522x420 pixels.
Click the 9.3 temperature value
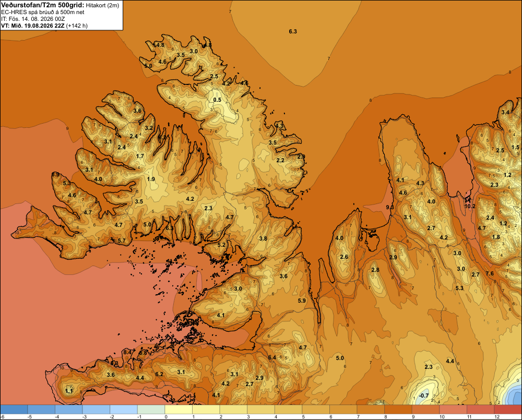click(390, 207)
